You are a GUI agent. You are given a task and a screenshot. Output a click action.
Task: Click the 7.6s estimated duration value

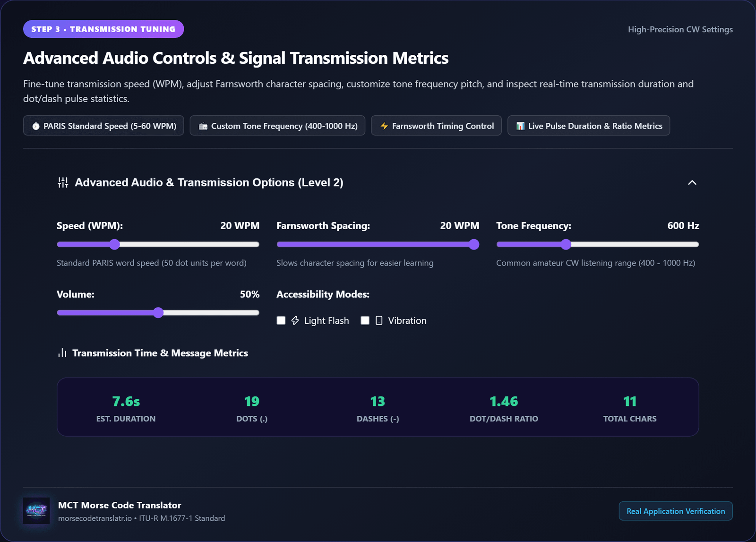click(x=126, y=401)
